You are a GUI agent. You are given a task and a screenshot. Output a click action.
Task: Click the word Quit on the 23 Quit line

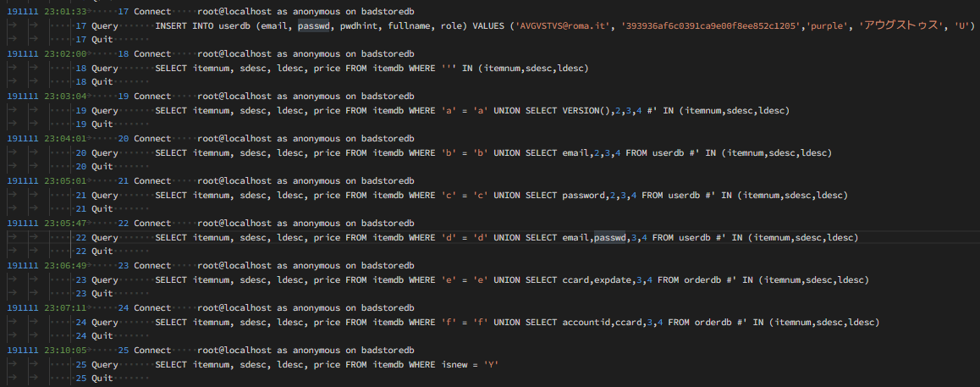(x=102, y=293)
